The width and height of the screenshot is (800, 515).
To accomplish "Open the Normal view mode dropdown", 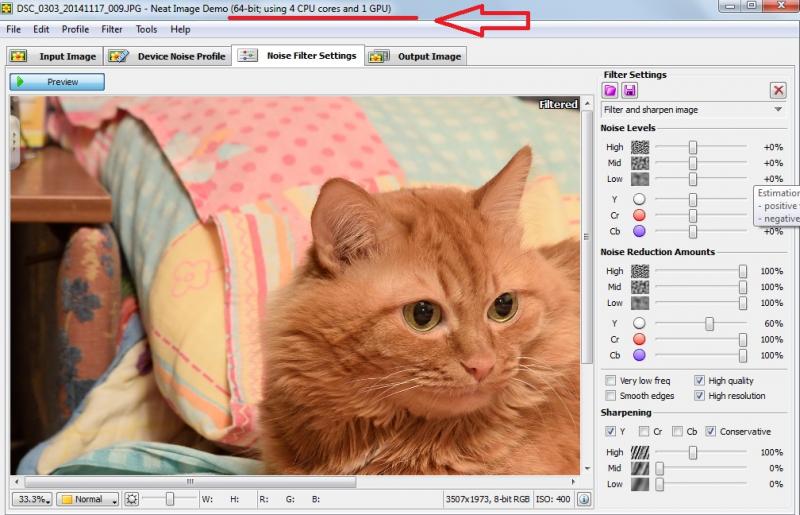I will [88, 499].
